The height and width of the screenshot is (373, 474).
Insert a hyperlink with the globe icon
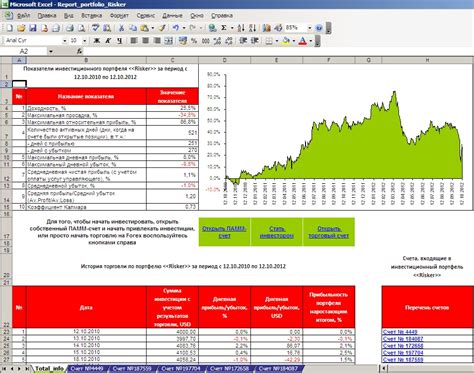[212, 28]
